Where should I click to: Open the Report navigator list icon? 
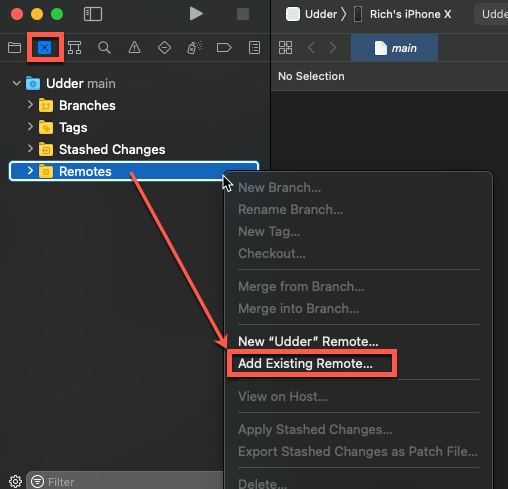pyautogui.click(x=254, y=48)
